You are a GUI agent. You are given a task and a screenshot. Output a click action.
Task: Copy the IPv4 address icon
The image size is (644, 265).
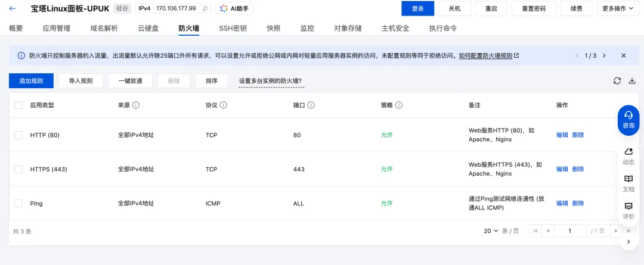tap(205, 8)
